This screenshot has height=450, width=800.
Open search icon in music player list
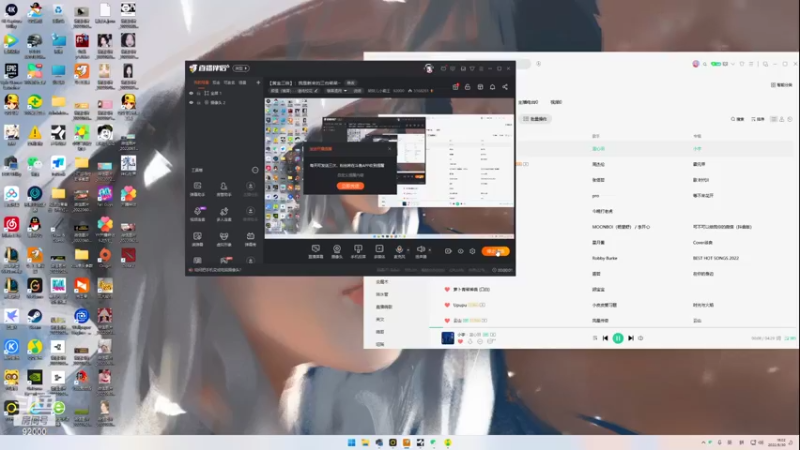[737, 119]
